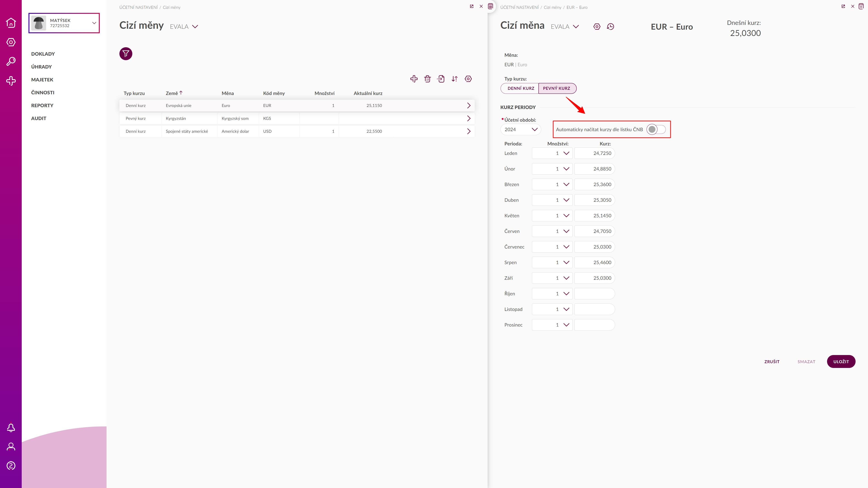Click the trash delete icon above table
Viewport: 868px width, 488px height.
tap(427, 79)
